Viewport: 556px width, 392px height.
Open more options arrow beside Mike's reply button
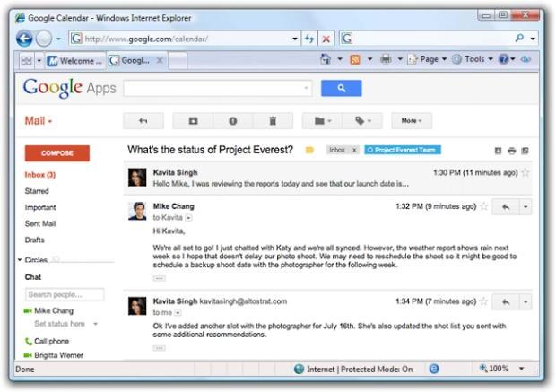click(526, 207)
